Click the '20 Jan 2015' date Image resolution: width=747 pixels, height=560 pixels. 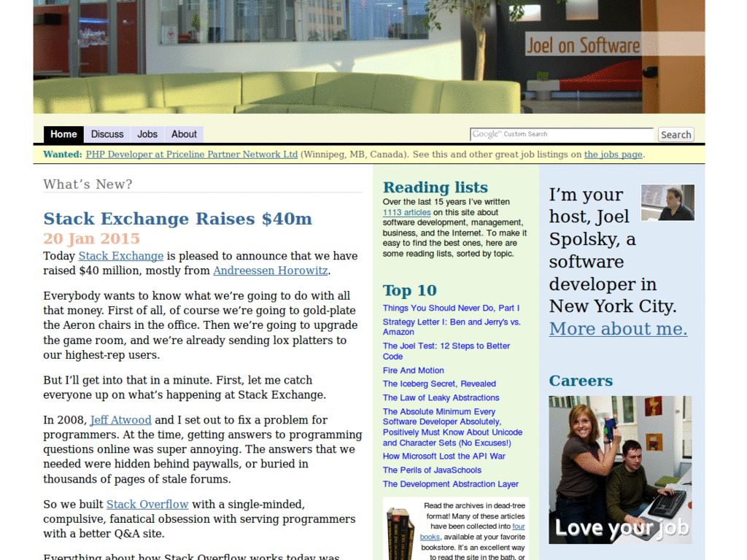click(91, 238)
